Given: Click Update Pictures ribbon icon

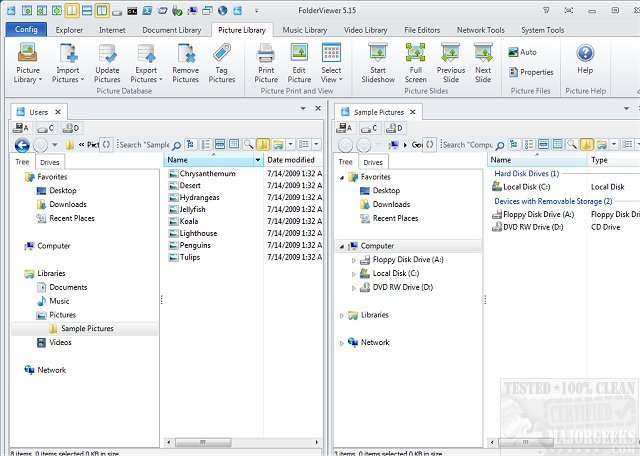Looking at the screenshot, I should 107,63.
